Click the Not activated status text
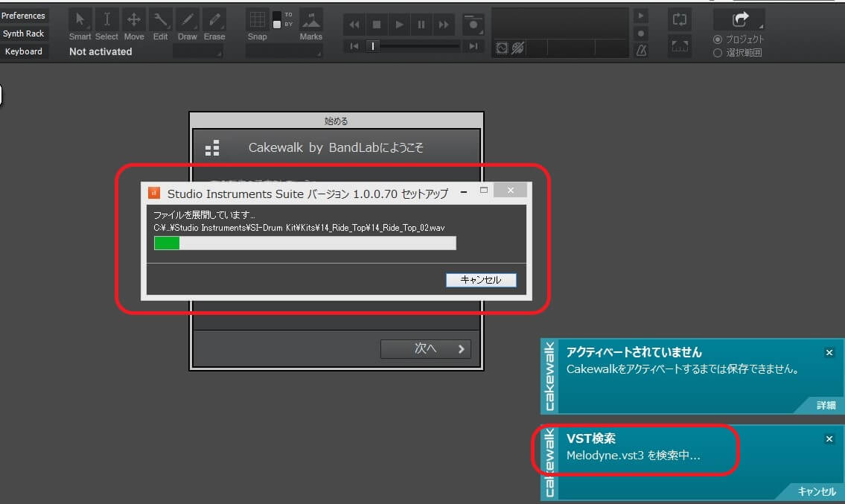The image size is (845, 504). (x=101, y=52)
